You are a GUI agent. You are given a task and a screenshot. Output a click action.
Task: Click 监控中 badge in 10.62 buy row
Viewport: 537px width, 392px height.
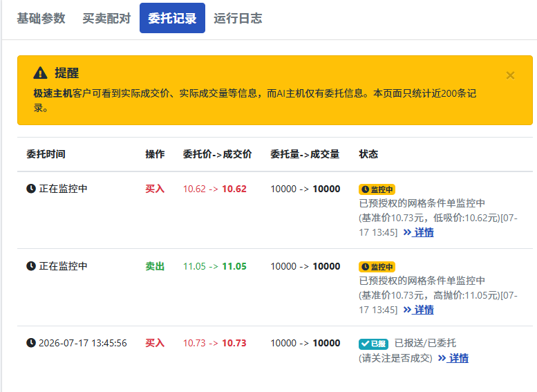click(377, 189)
